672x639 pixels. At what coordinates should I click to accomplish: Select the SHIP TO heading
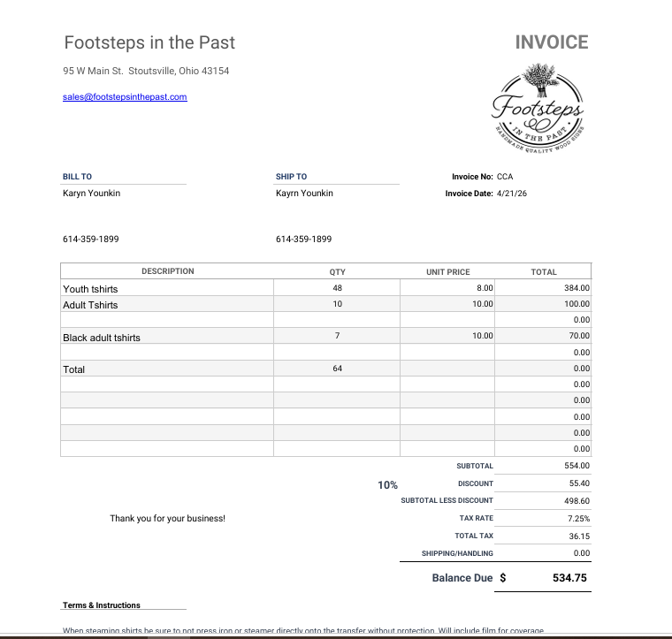tap(291, 177)
